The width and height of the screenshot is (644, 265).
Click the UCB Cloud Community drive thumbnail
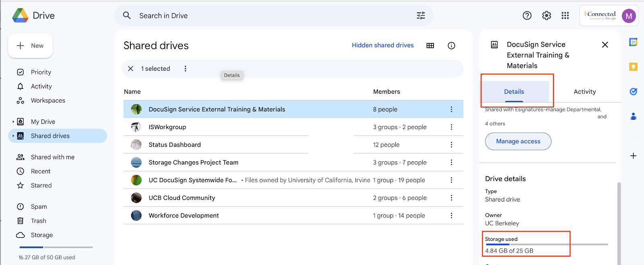click(x=136, y=198)
